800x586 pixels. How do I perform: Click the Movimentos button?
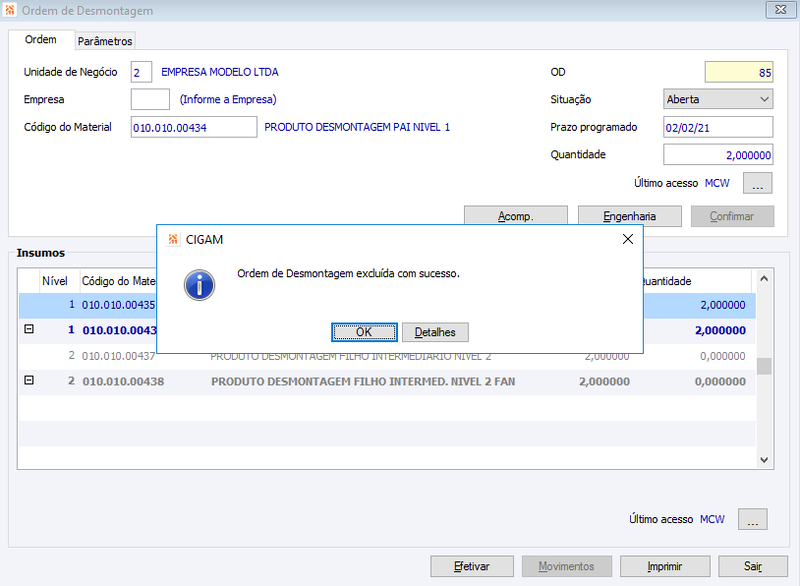coord(566,566)
